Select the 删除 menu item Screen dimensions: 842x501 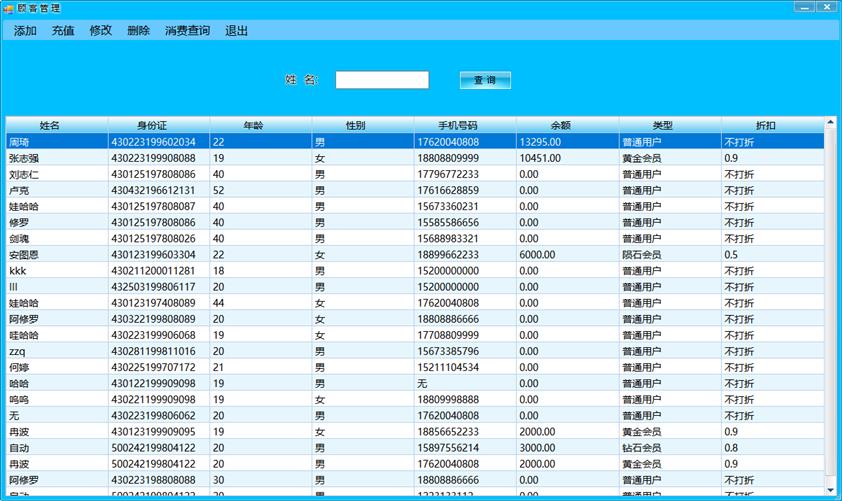point(139,31)
